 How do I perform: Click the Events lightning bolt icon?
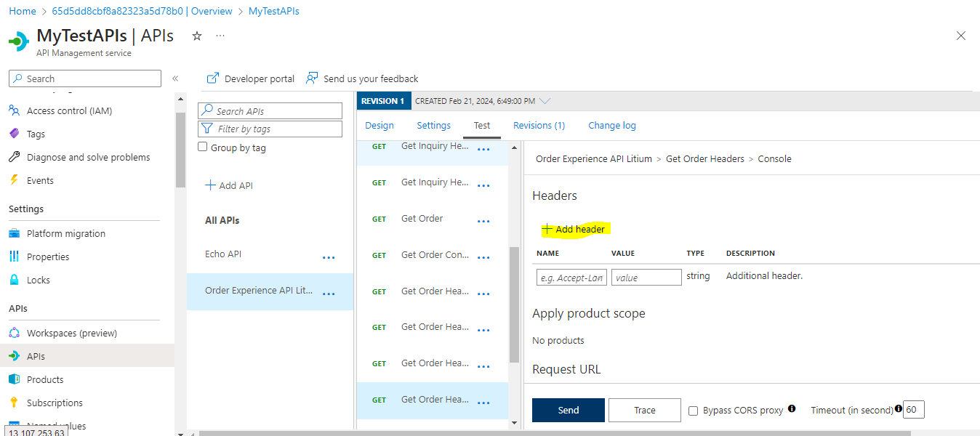pyautogui.click(x=14, y=180)
